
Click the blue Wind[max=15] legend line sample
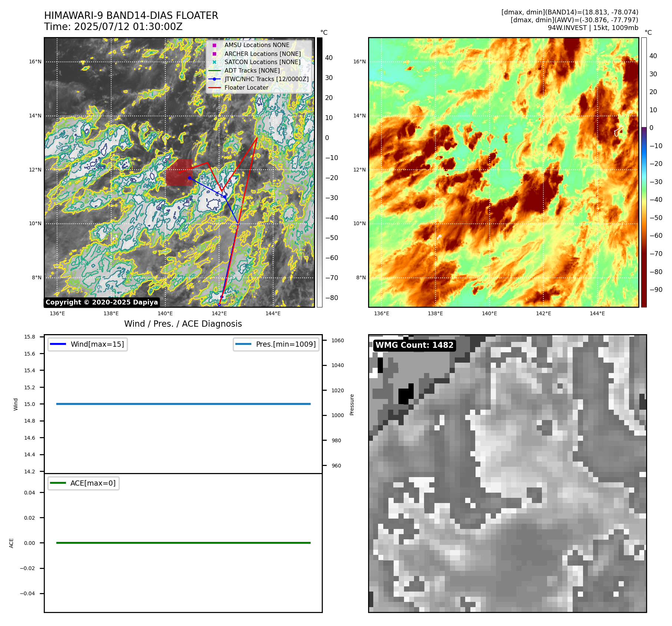[x=58, y=344]
